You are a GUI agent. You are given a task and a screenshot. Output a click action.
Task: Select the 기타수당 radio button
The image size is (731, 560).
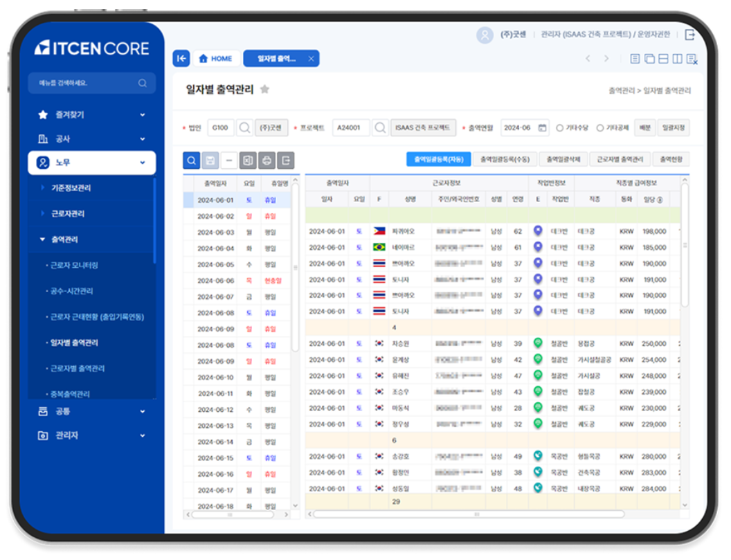(559, 128)
